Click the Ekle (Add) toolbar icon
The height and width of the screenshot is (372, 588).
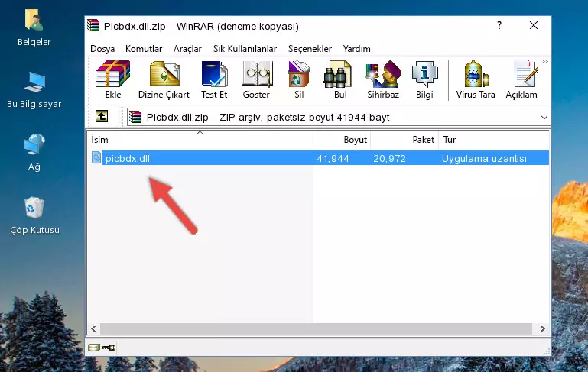113,79
